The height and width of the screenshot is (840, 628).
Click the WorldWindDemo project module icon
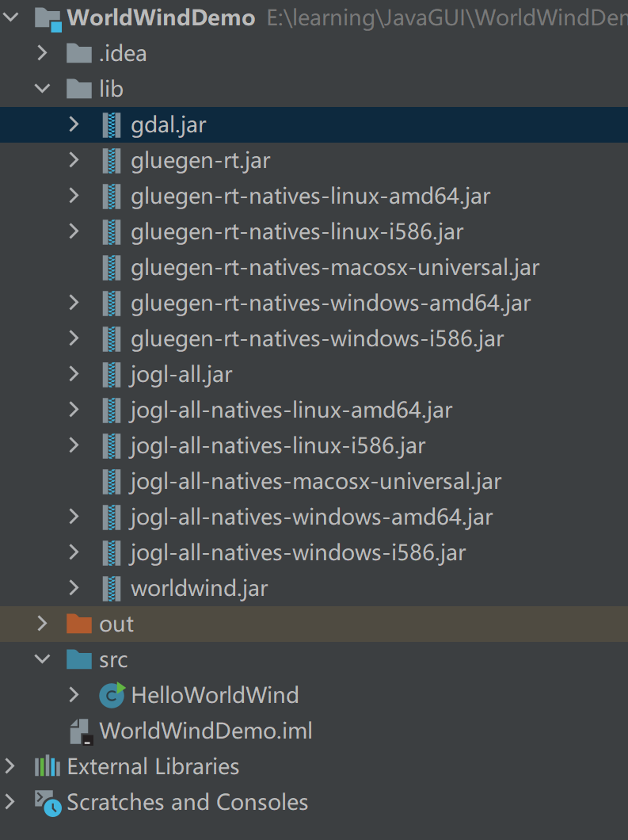[x=48, y=18]
